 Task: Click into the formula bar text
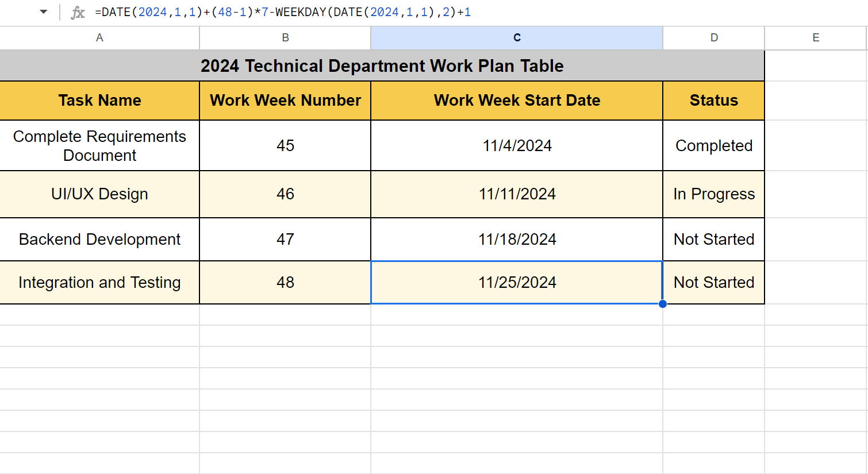283,12
